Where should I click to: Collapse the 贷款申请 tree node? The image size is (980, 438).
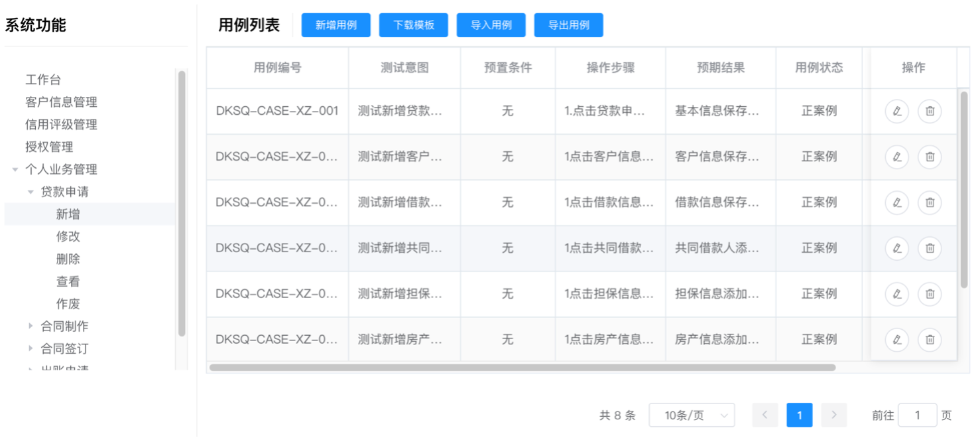pos(31,192)
